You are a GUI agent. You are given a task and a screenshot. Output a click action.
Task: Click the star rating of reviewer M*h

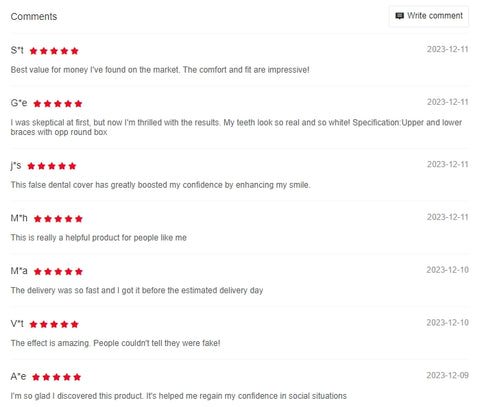58,219
